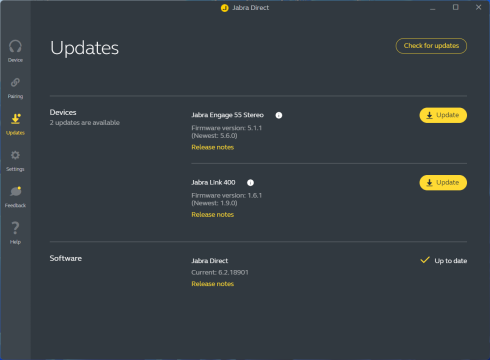This screenshot has width=490, height=360.
Task: Update the Jabra Engage 55 Stereo firmware
Action: coord(443,115)
